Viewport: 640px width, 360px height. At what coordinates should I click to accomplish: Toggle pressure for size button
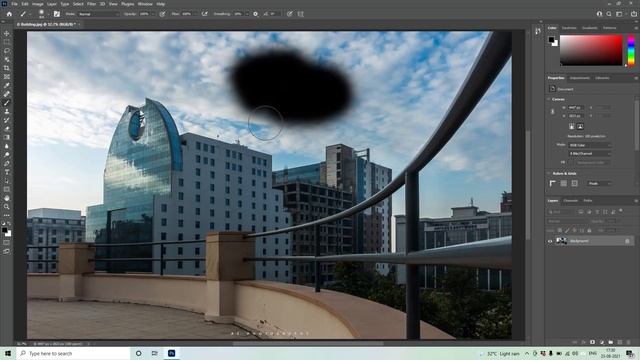tap(290, 14)
